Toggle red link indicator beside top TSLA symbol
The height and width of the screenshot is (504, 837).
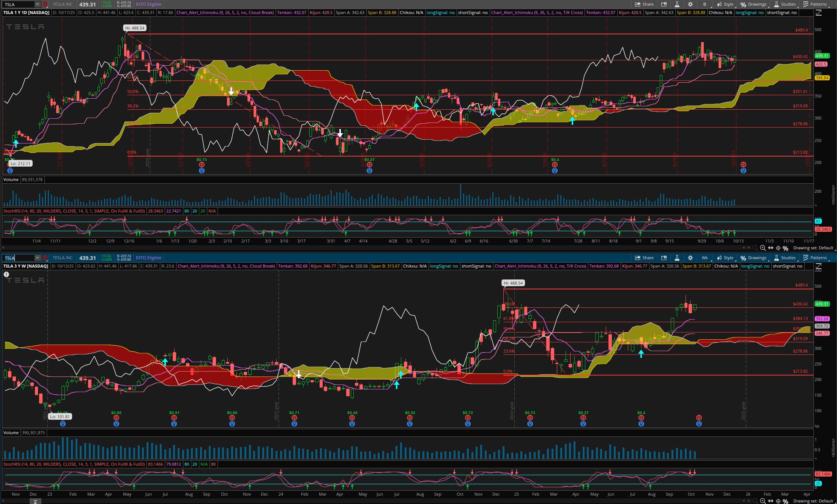(45, 4)
